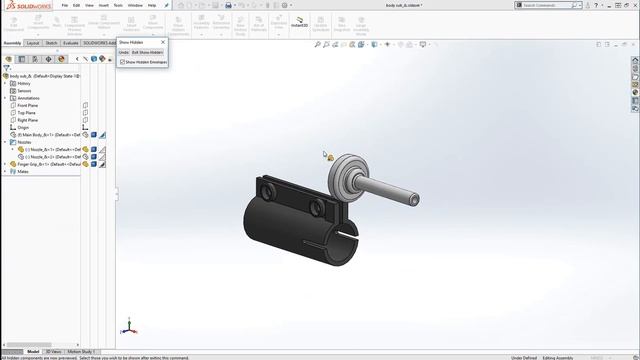The image size is (640, 360).
Task: Toggle Right Plane visibility in display pane
Action: 85,120
